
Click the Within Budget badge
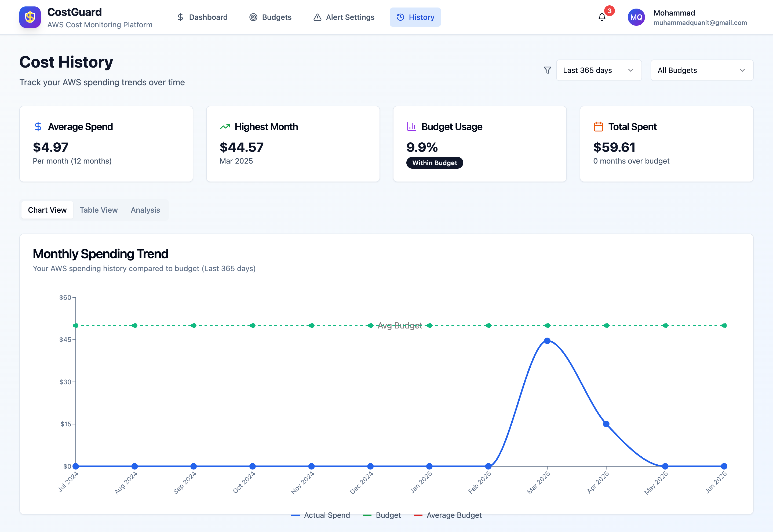(x=434, y=163)
